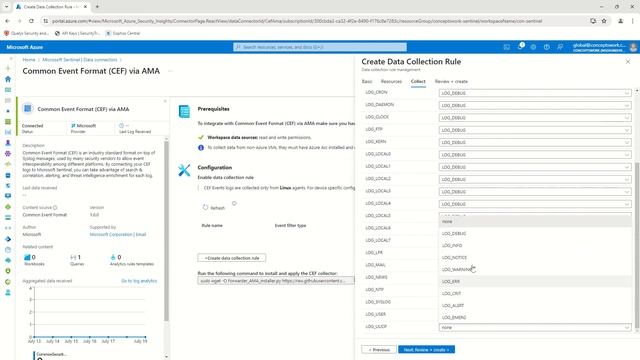Click the connector description pane scrollbar

166,231
